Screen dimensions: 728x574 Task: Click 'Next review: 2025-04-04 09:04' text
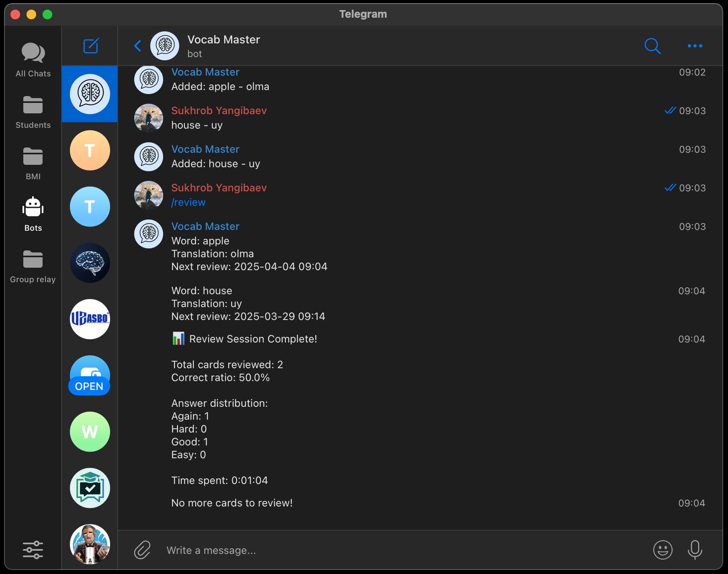click(x=249, y=266)
